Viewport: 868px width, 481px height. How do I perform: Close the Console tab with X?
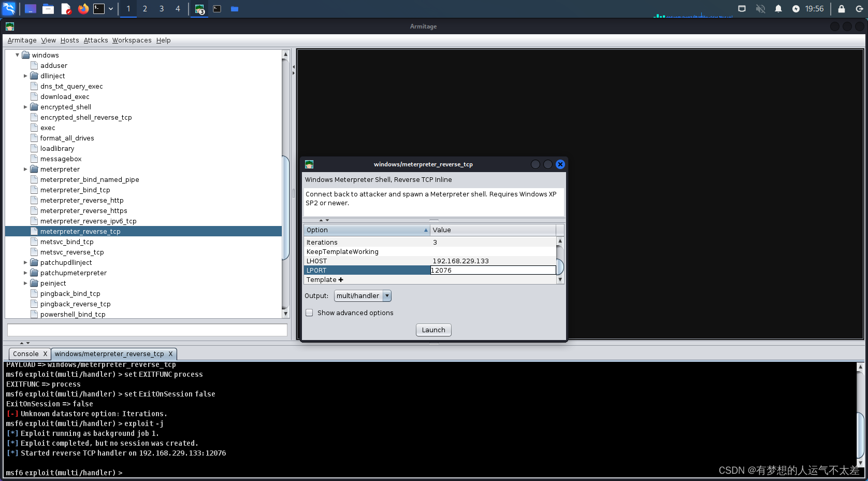[45, 354]
